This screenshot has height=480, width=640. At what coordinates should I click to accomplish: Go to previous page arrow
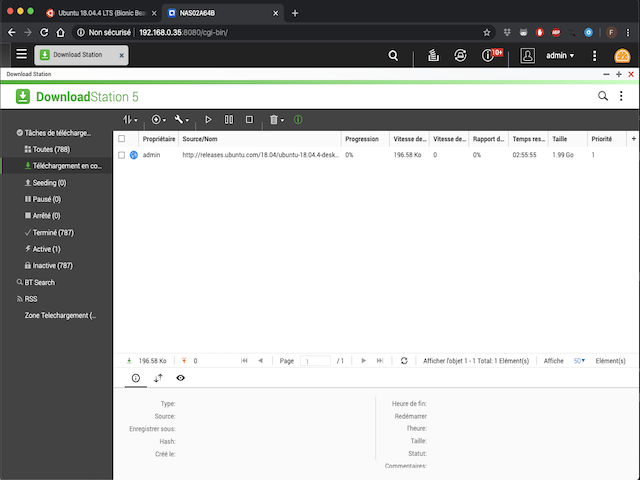tap(260, 360)
